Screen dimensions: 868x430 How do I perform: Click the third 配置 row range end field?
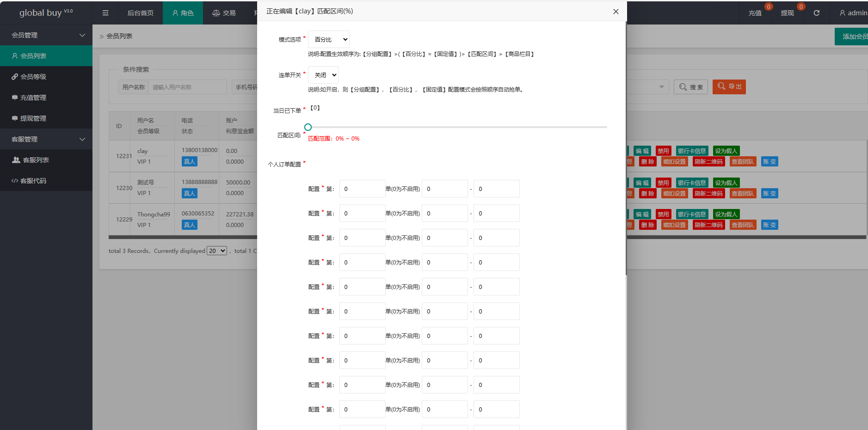[497, 238]
